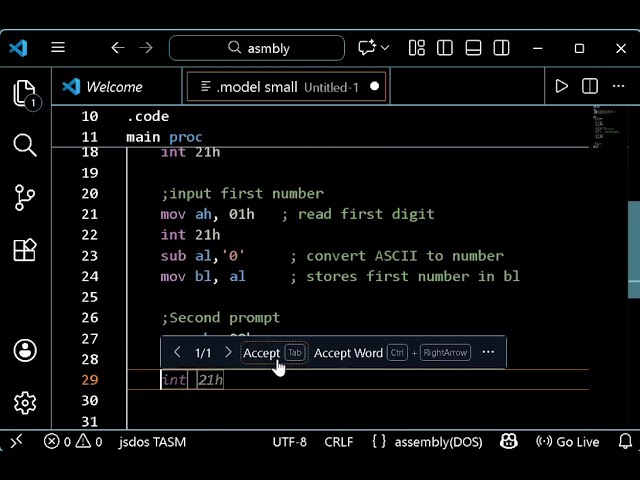Maximize the VS Code window

(579, 48)
